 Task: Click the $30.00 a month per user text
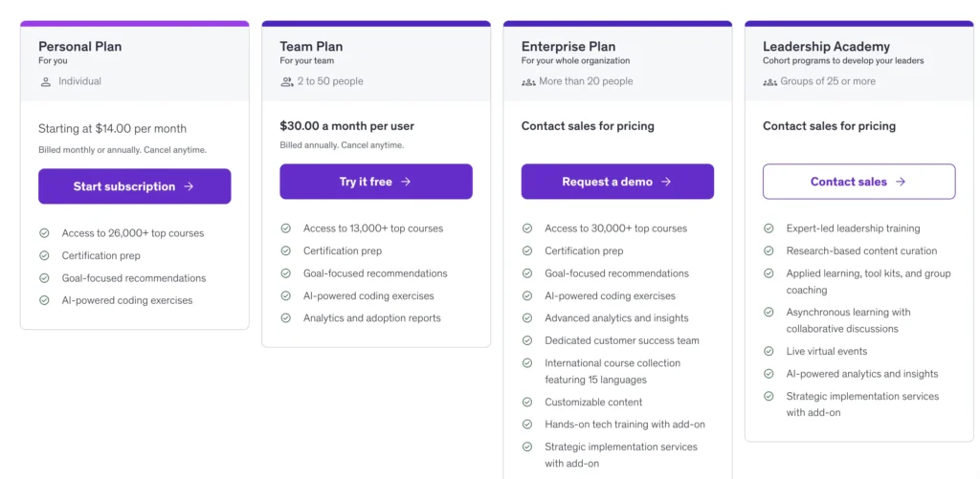346,125
